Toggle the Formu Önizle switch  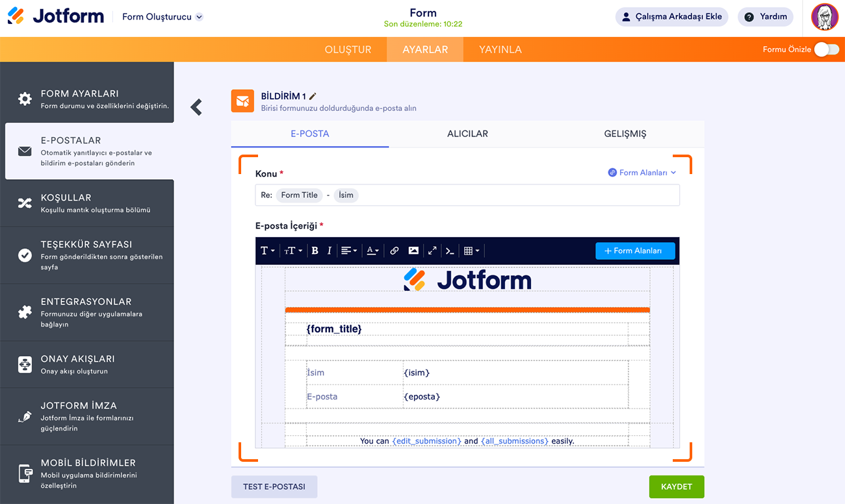click(826, 49)
